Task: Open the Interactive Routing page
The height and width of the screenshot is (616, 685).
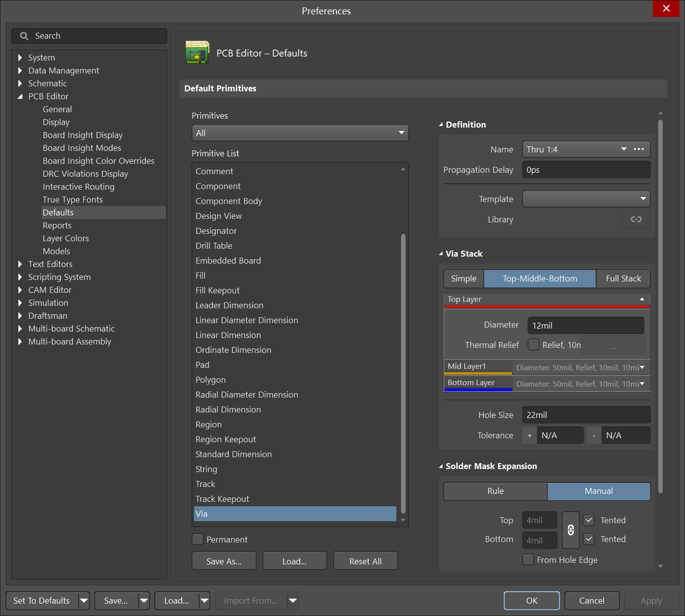Action: click(x=78, y=187)
